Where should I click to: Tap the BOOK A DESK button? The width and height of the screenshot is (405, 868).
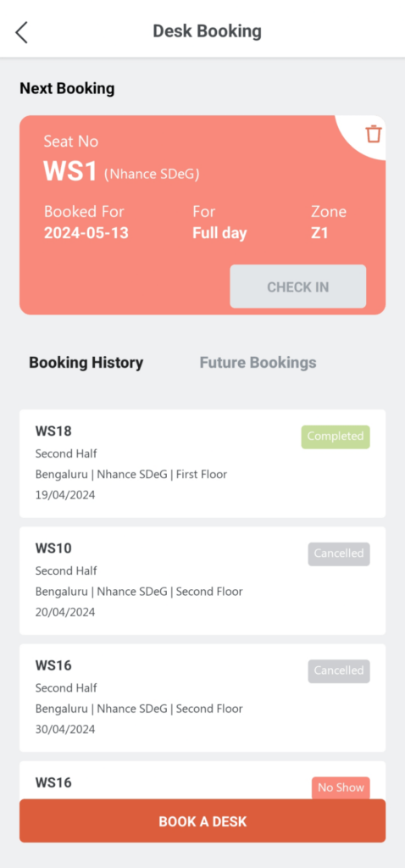click(x=202, y=821)
